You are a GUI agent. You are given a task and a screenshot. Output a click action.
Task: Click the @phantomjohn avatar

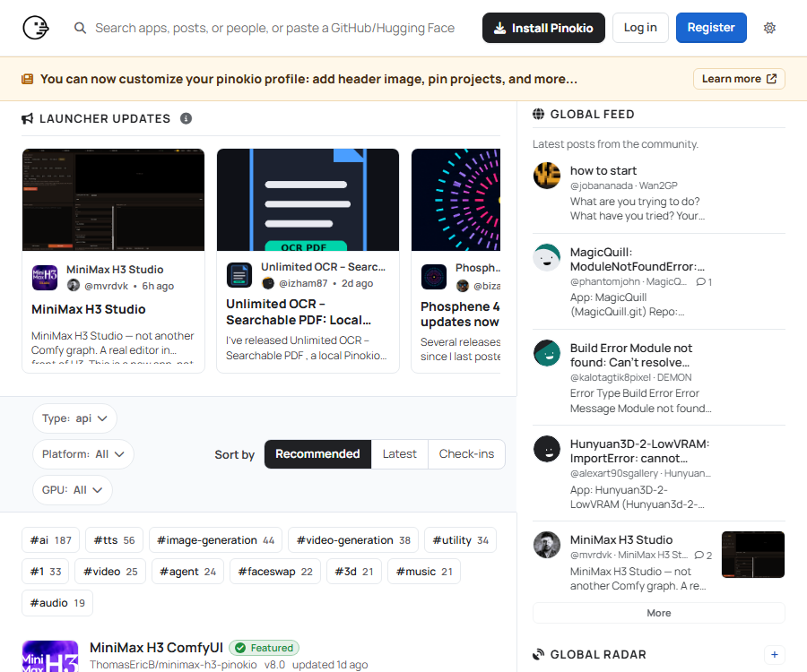547,257
